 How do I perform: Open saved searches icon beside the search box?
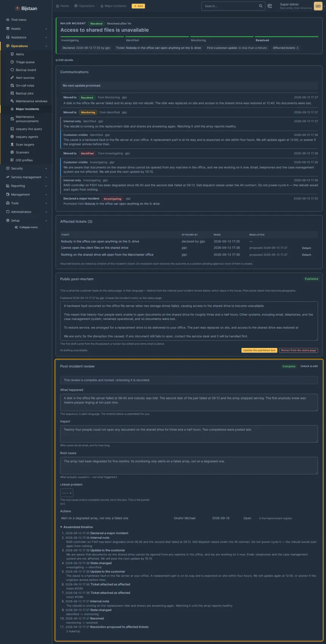(270, 6)
